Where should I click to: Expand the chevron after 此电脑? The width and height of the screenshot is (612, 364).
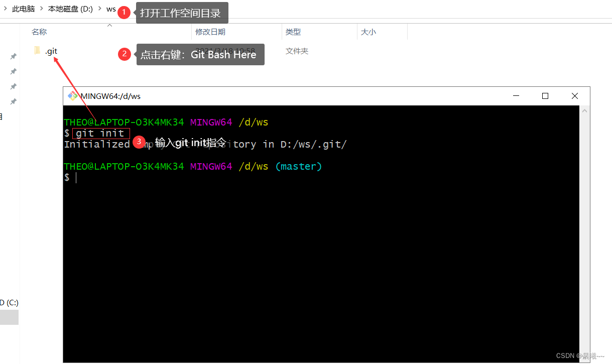click(x=42, y=9)
